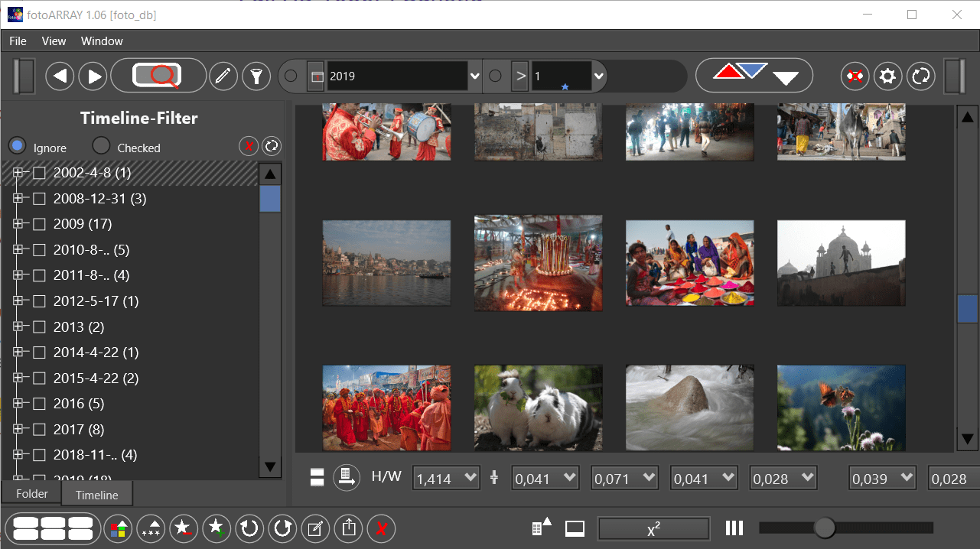
Task: Rotate image counter-clockwise
Action: coord(249,528)
